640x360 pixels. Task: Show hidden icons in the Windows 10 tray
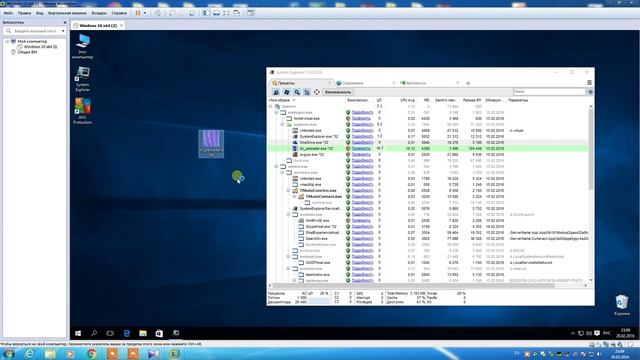coord(573,333)
